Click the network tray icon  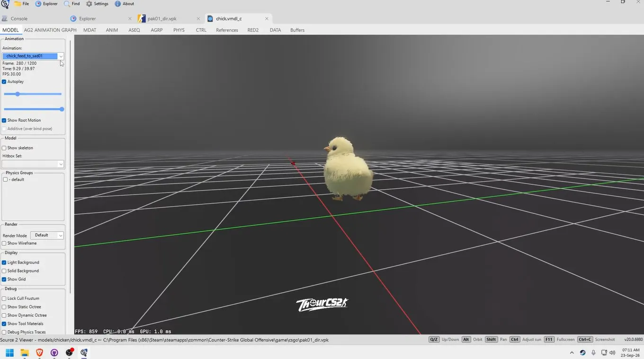[604, 353]
